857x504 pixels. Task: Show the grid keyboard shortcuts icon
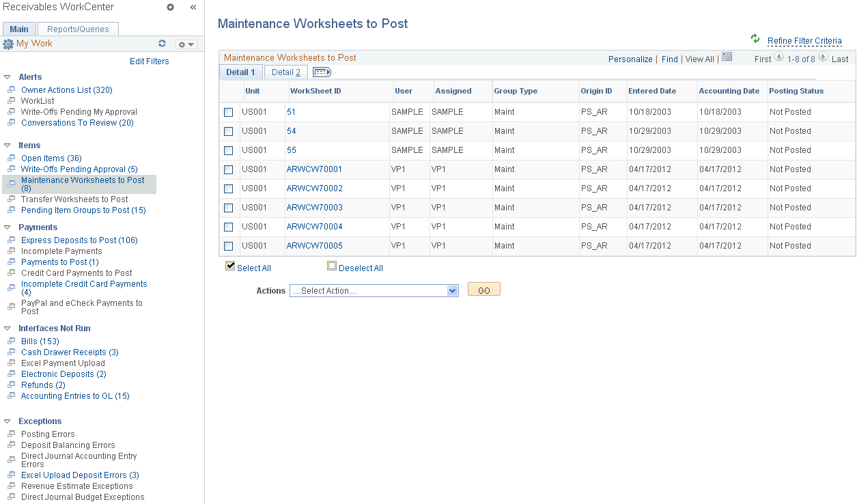(321, 72)
